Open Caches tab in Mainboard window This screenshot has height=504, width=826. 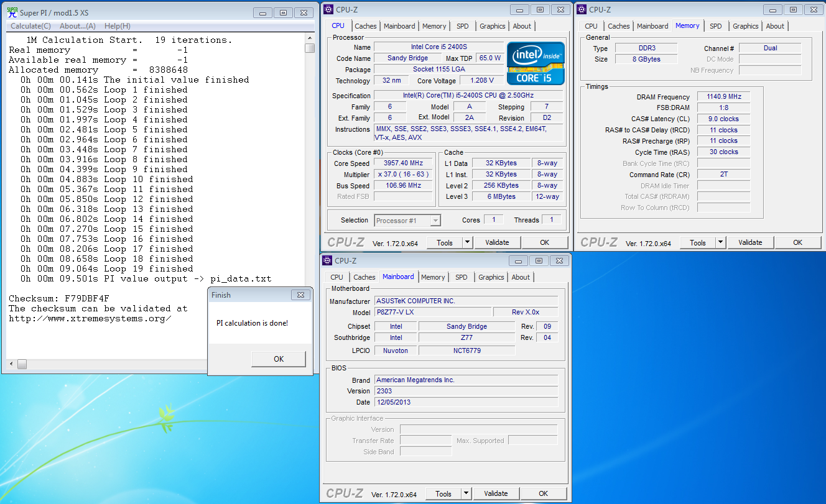click(364, 277)
